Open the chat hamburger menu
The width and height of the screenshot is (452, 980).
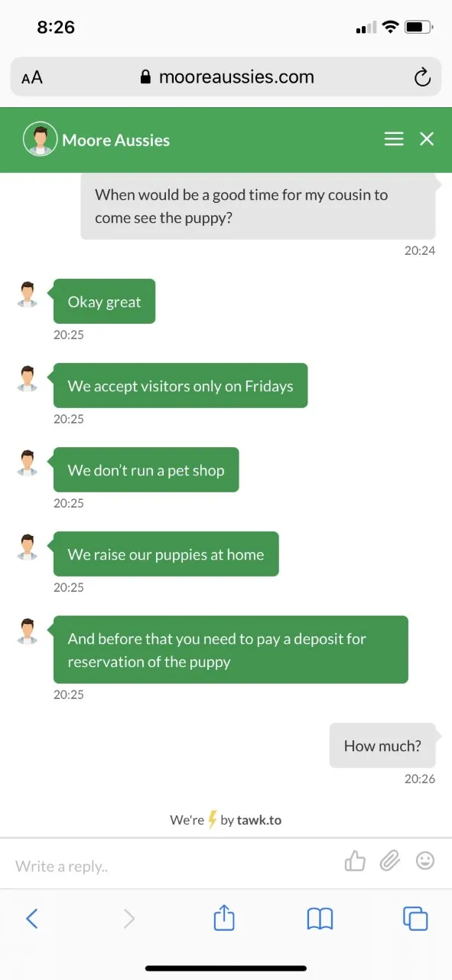tap(394, 139)
